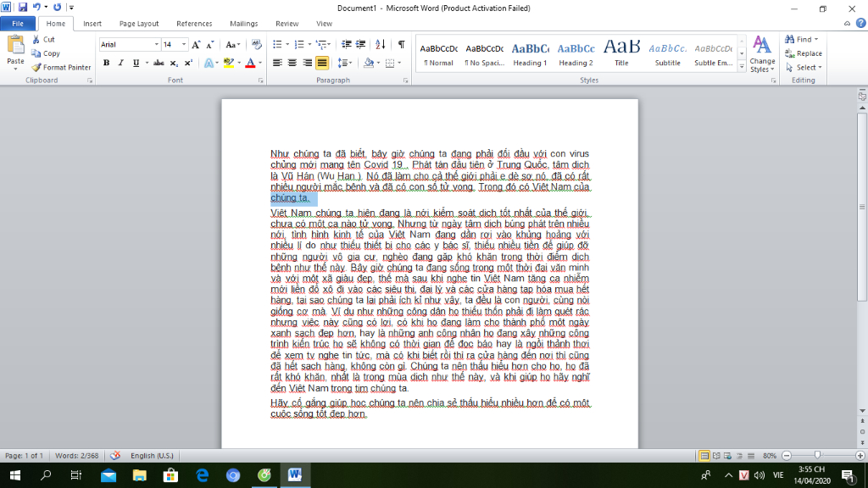Apply superscript formatting
Image resolution: width=868 pixels, height=488 pixels.
tap(188, 63)
